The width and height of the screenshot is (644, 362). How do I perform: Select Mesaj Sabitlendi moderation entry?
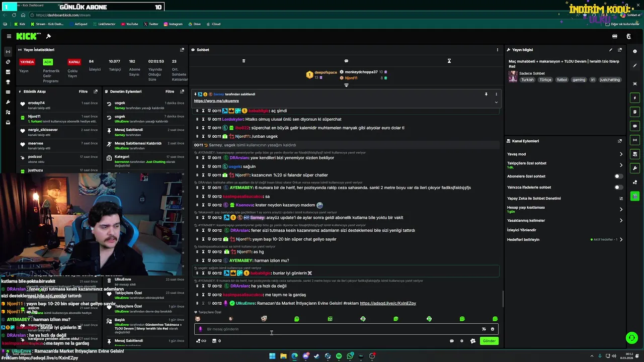click(145, 132)
